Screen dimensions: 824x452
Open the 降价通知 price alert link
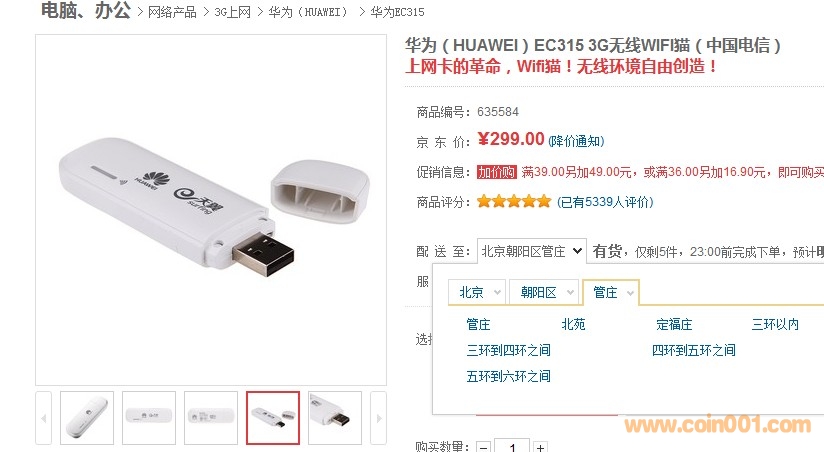coord(576,141)
